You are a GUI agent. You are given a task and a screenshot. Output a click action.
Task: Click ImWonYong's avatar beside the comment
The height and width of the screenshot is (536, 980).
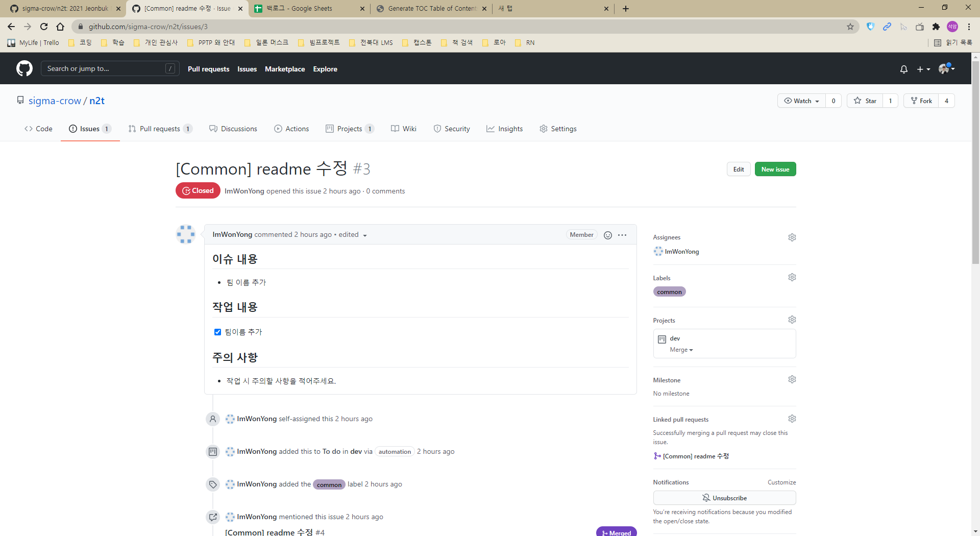pos(186,234)
